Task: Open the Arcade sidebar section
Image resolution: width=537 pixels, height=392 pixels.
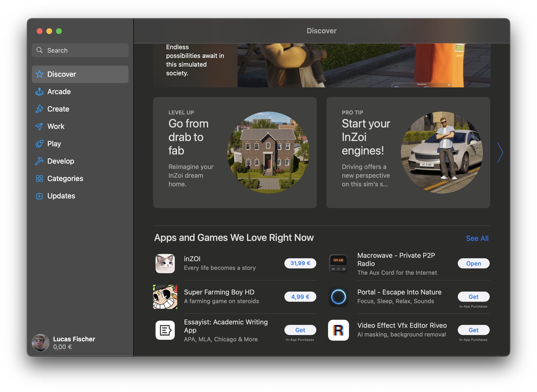Action: point(59,92)
